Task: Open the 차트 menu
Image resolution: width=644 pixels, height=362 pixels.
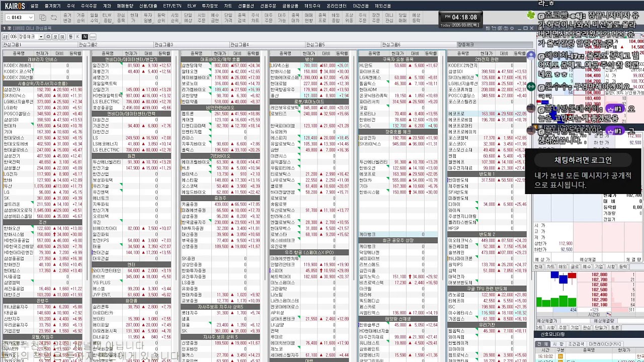Action: click(x=228, y=6)
